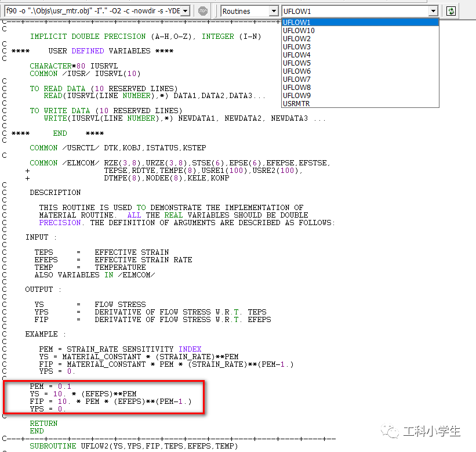Click the INPUT : comment heading

(x=41, y=237)
